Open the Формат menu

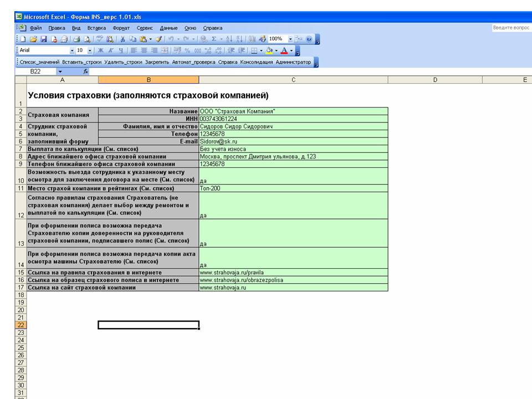click(x=121, y=28)
